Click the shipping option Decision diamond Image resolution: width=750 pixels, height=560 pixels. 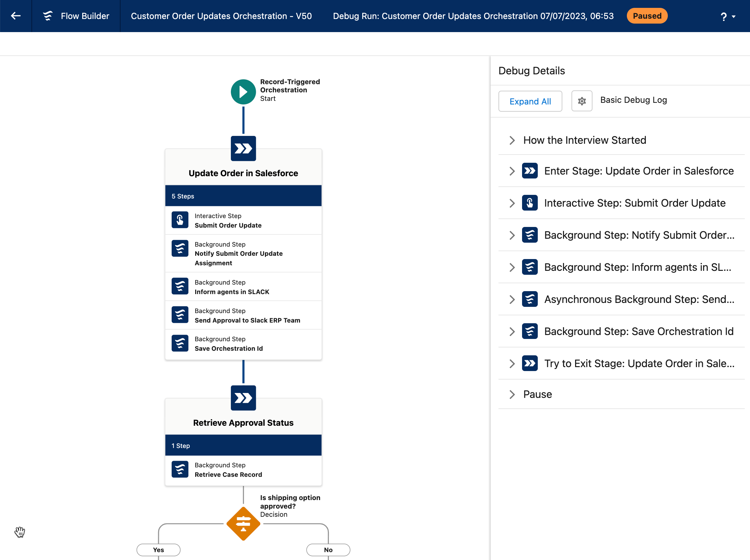pos(243,523)
